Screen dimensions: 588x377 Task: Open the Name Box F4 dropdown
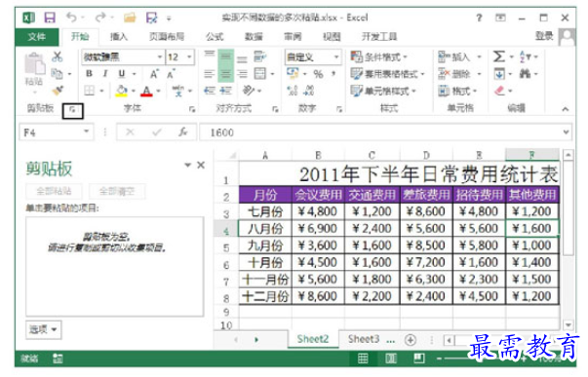pos(86,132)
